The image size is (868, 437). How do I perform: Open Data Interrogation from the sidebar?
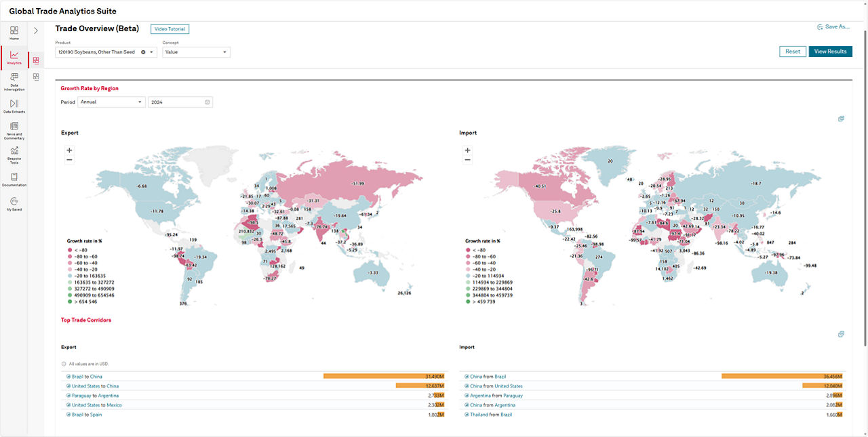click(14, 81)
